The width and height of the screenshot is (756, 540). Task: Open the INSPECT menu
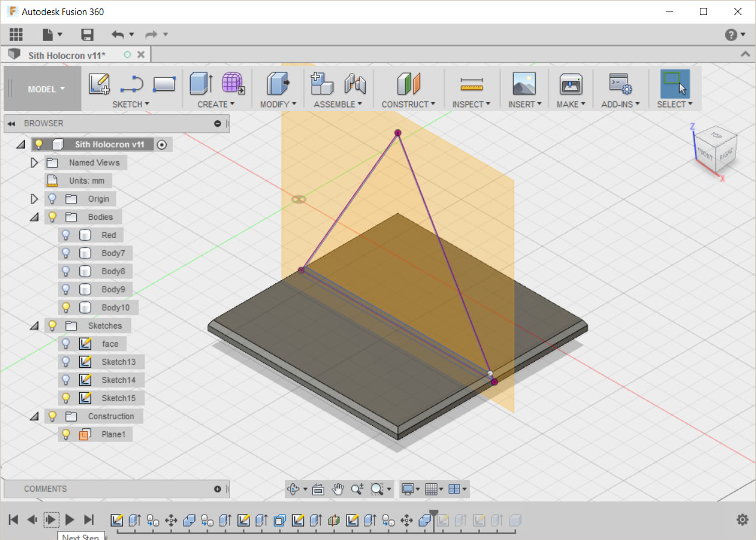pyautogui.click(x=471, y=104)
